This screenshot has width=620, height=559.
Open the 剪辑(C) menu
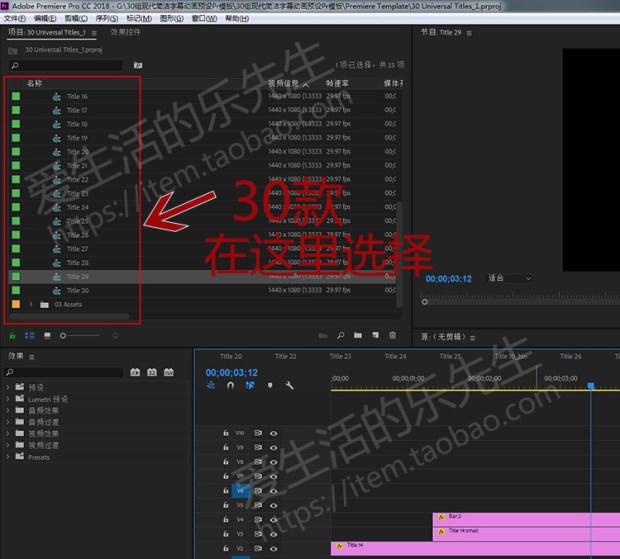tap(76, 19)
